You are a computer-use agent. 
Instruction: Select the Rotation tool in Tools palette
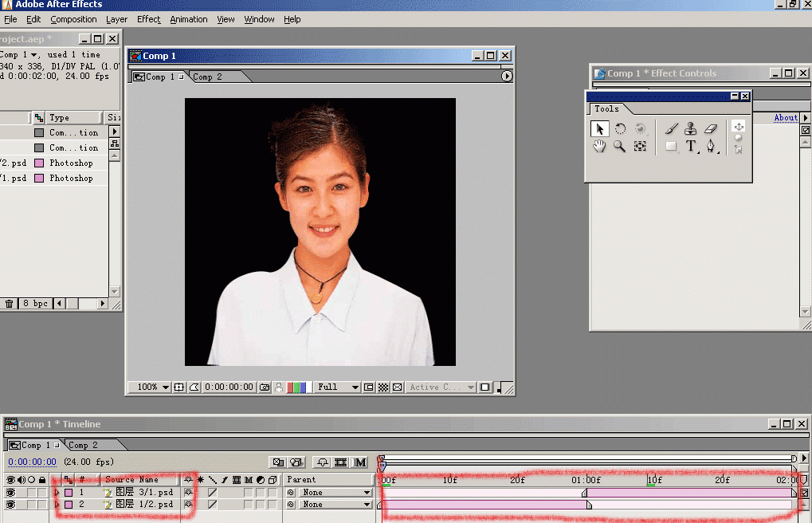pyautogui.click(x=620, y=128)
